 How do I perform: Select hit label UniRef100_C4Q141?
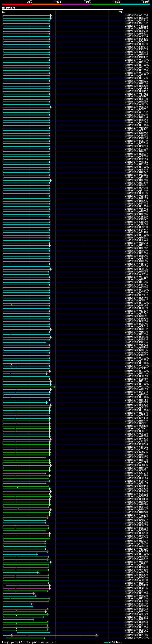(136, 316)
